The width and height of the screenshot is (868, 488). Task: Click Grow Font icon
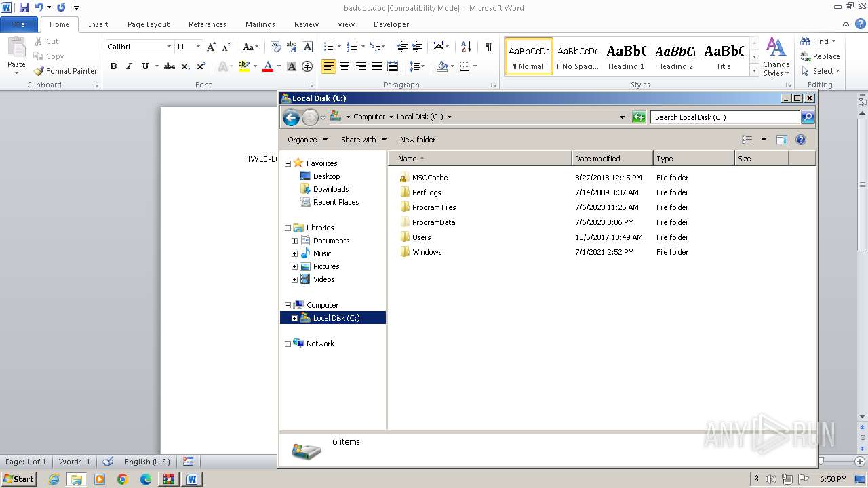(212, 47)
